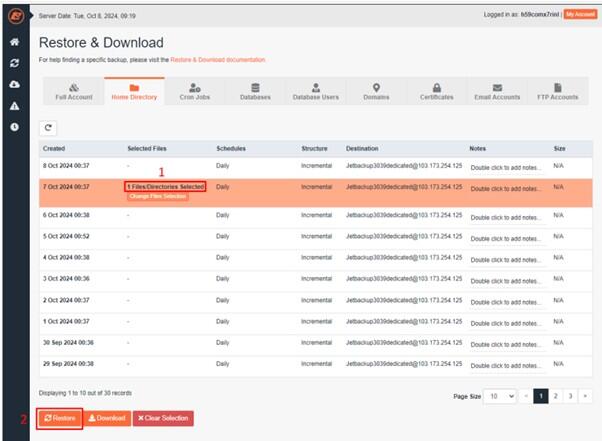This screenshot has height=441, width=602.
Task: Switch to the Email Accounts tab
Action: pyautogui.click(x=497, y=92)
